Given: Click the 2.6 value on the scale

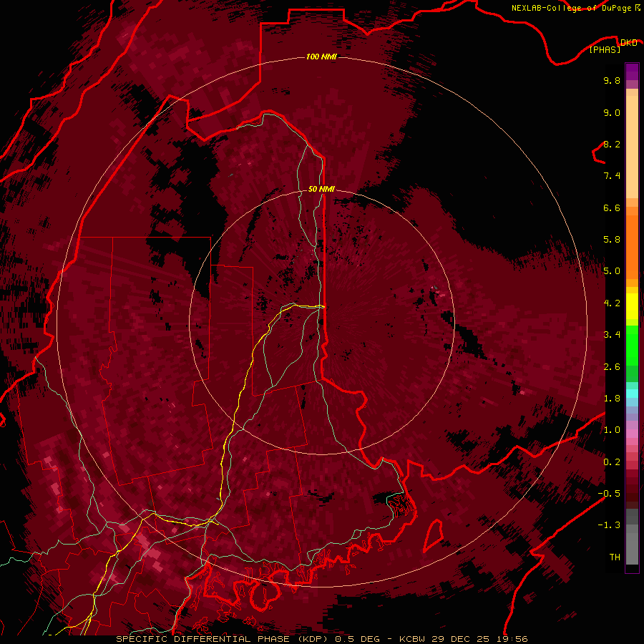Looking at the screenshot, I should coord(612,367).
